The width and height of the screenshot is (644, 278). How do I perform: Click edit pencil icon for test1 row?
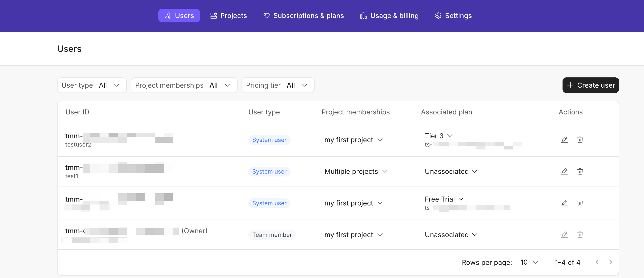point(564,171)
